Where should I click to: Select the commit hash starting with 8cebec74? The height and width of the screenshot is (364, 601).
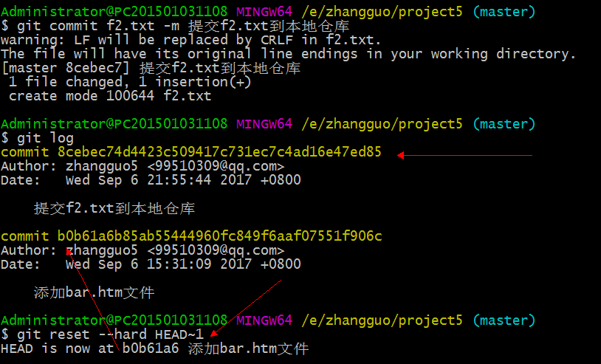tap(219, 152)
